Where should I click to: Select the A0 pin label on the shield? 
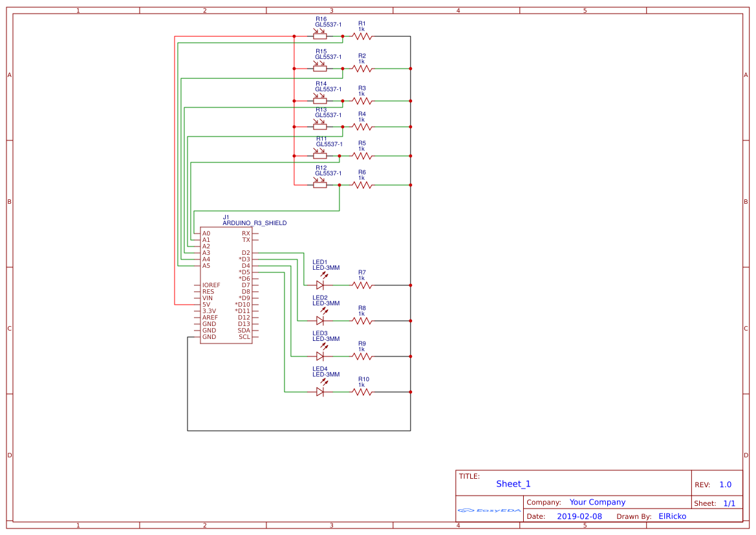(x=206, y=232)
